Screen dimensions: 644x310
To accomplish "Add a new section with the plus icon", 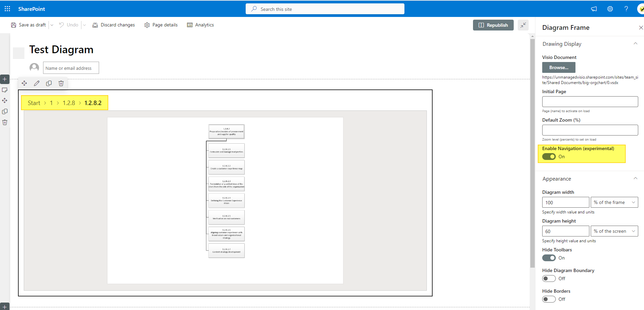I will pyautogui.click(x=5, y=79).
